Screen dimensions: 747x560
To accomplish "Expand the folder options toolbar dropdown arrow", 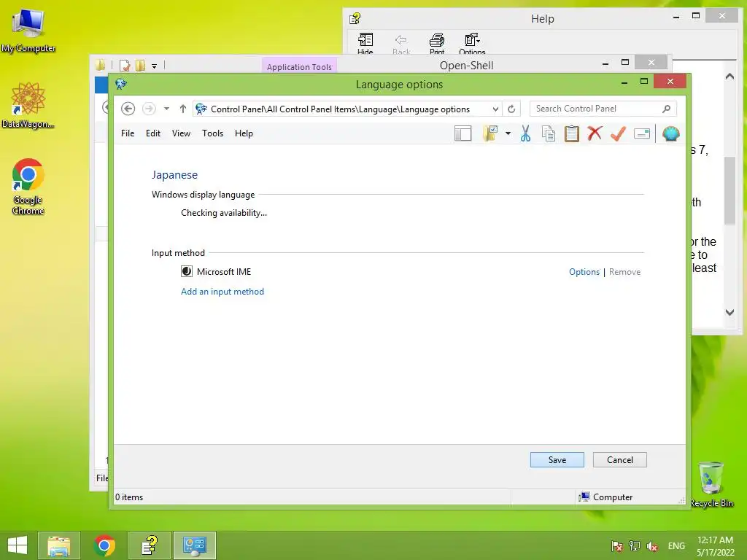I will [x=508, y=134].
